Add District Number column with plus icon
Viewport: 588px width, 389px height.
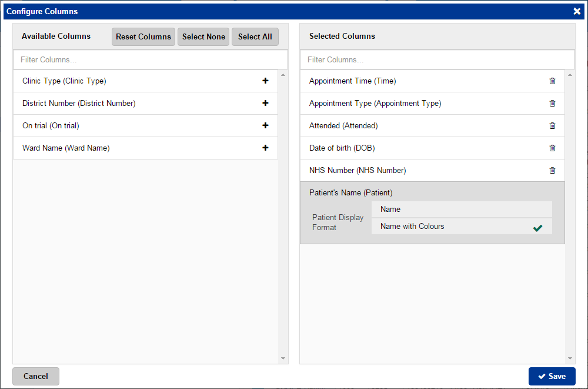point(265,104)
